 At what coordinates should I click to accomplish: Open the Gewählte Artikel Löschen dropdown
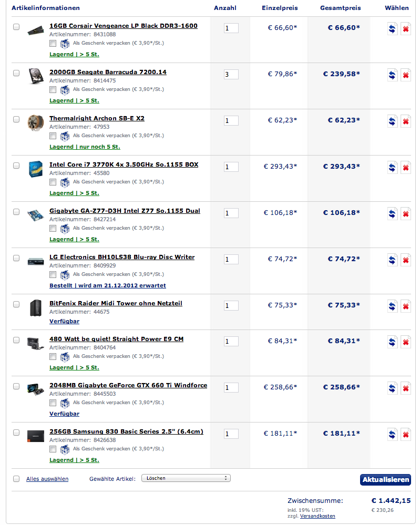tap(186, 478)
